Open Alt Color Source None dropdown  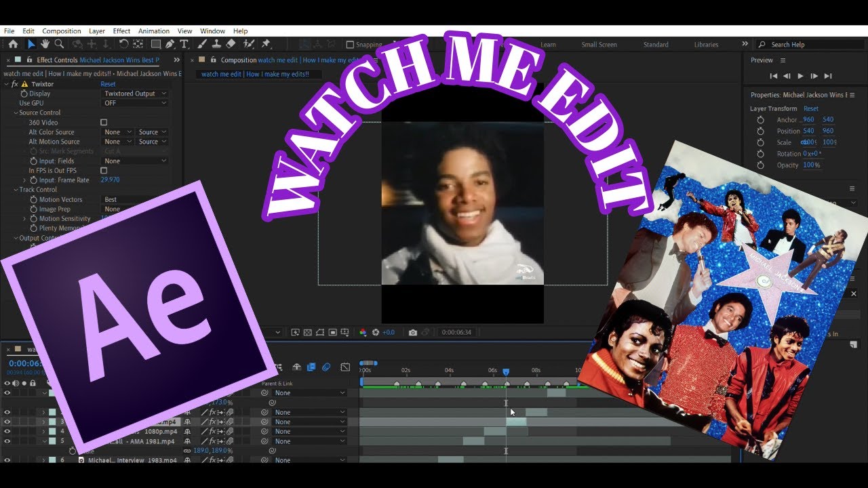tap(117, 132)
